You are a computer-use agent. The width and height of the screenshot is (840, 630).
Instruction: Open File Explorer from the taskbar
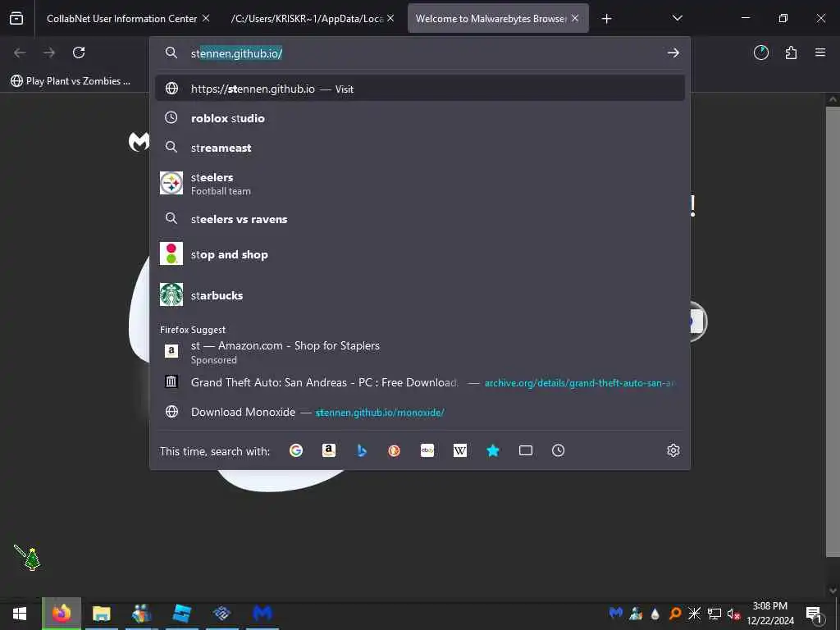click(x=101, y=614)
